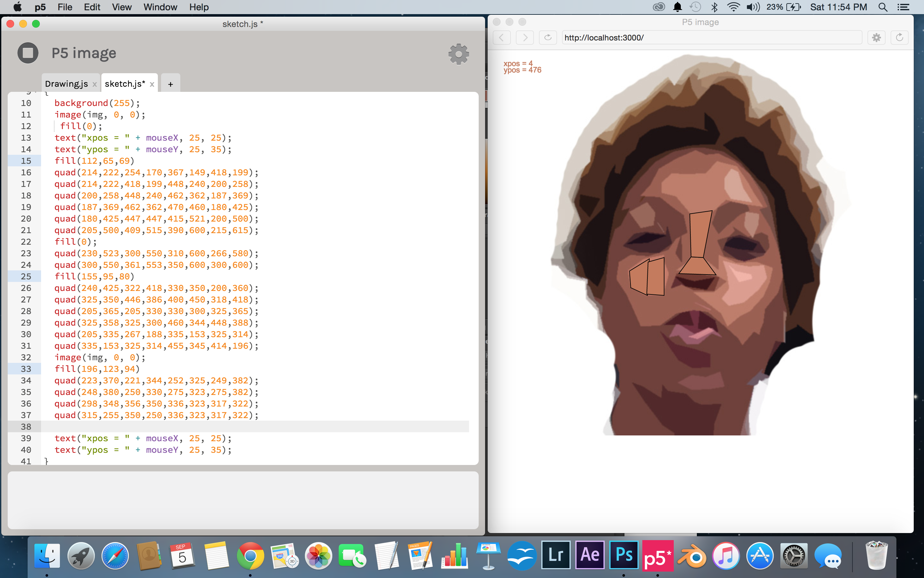Open iTunes from the Dock
924x578 pixels.
(726, 556)
